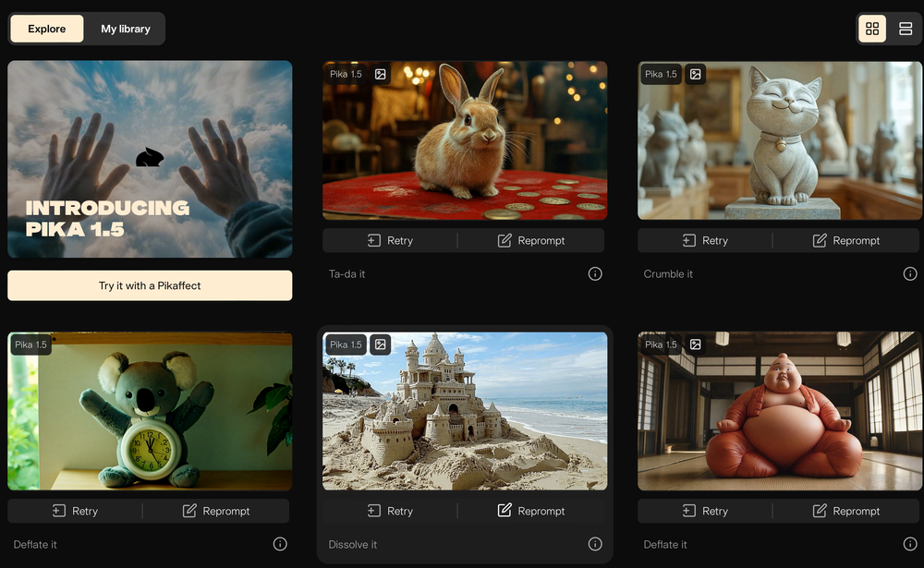Image resolution: width=924 pixels, height=568 pixels.
Task: Open the Introducing Pika 1.5 banner
Action: (x=150, y=159)
